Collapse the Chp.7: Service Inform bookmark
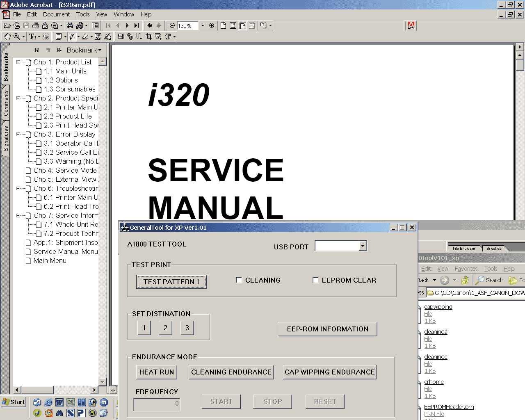The image size is (525, 420). (18, 216)
